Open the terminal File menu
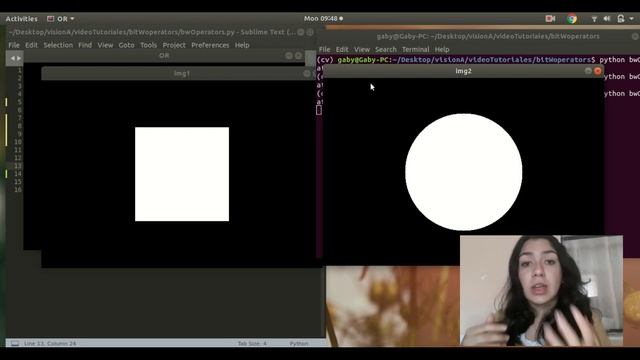640x360 pixels. point(324,49)
